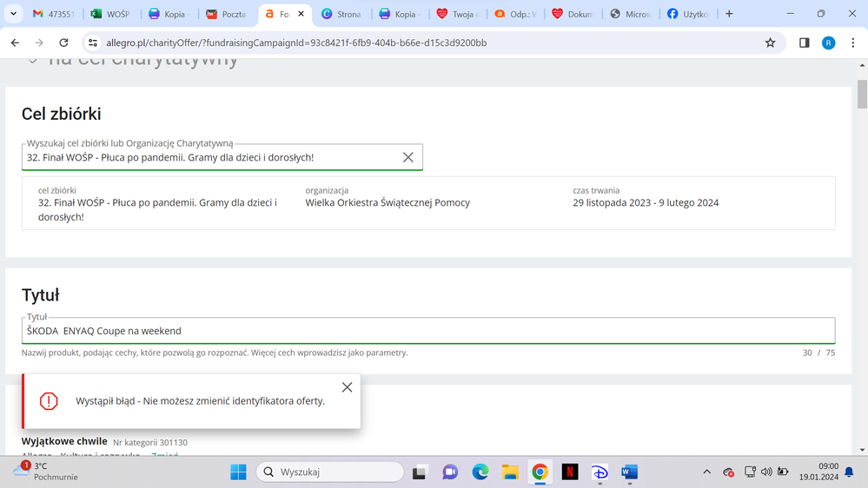Screen dimensions: 868x488
Task: Open Chrome side panel
Action: click(x=804, y=43)
